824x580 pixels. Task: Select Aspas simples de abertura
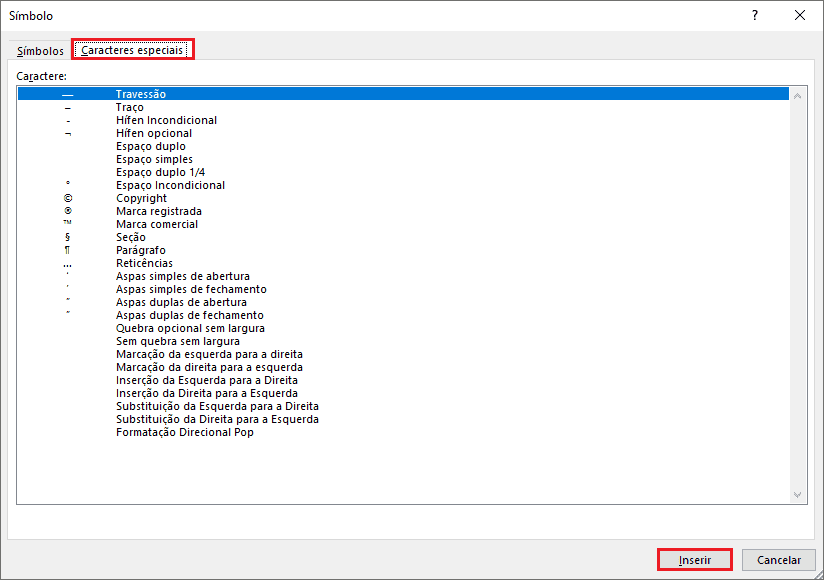pos(403,276)
